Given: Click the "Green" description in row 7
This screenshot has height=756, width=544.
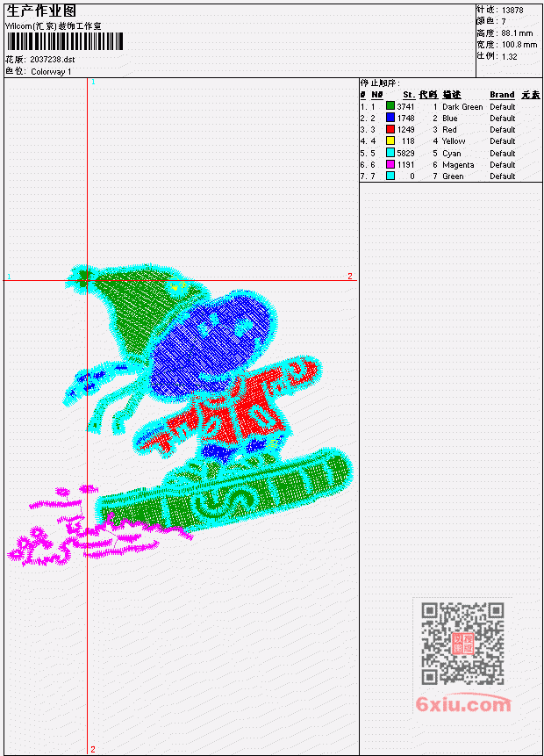Looking at the screenshot, I should pos(453,176).
